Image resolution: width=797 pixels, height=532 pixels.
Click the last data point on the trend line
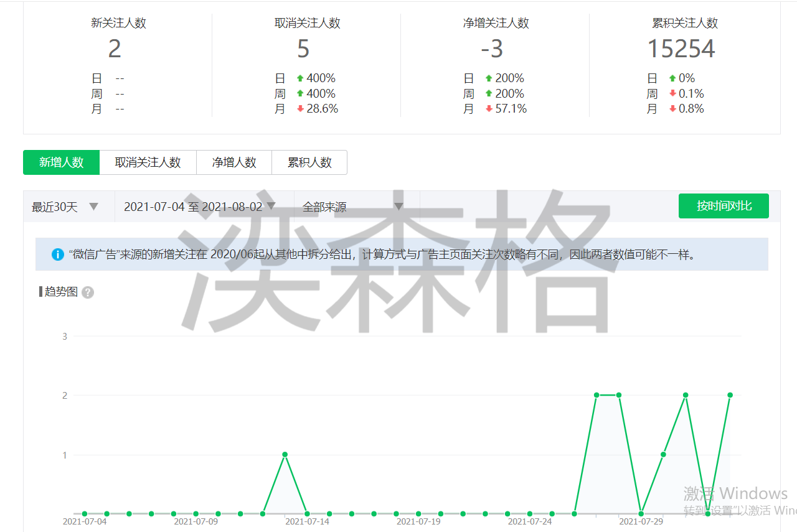click(730, 395)
